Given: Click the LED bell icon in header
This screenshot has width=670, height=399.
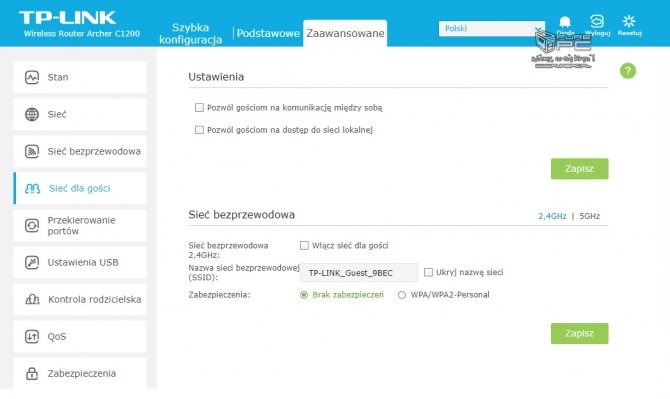Looking at the screenshot, I should (565, 21).
